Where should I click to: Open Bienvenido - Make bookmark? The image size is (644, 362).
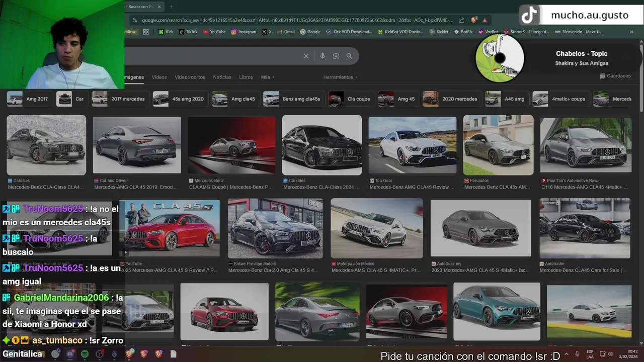[578, 32]
